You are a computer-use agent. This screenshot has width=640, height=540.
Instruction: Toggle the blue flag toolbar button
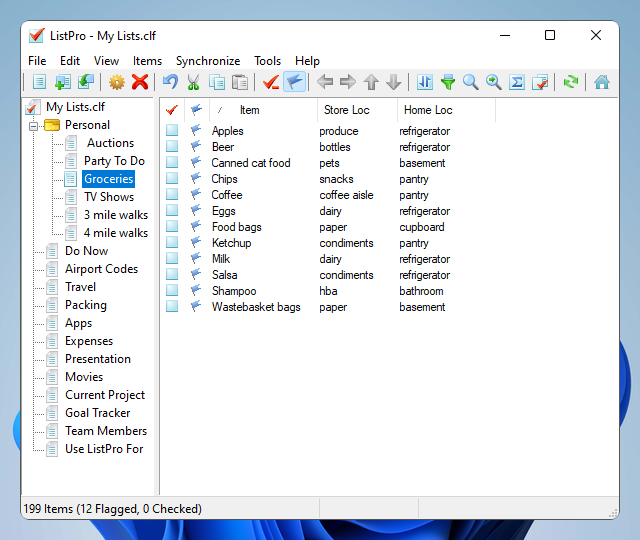click(294, 82)
